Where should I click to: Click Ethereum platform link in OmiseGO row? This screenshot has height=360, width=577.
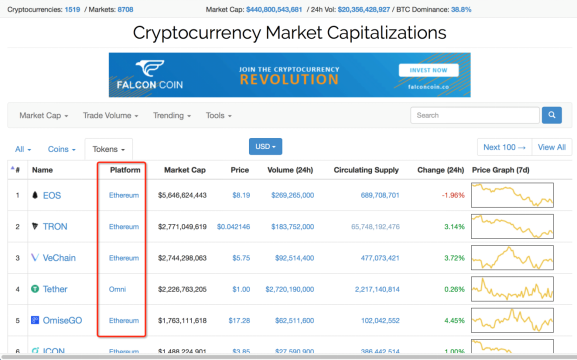click(124, 321)
